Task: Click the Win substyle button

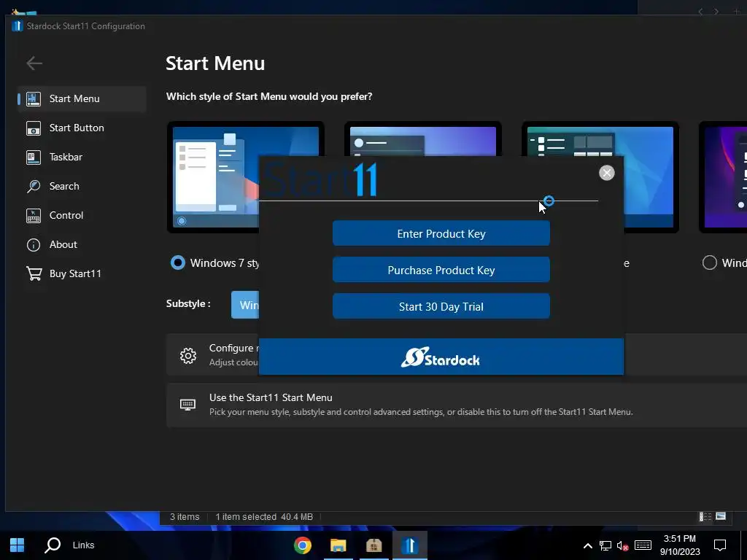Action: click(245, 305)
